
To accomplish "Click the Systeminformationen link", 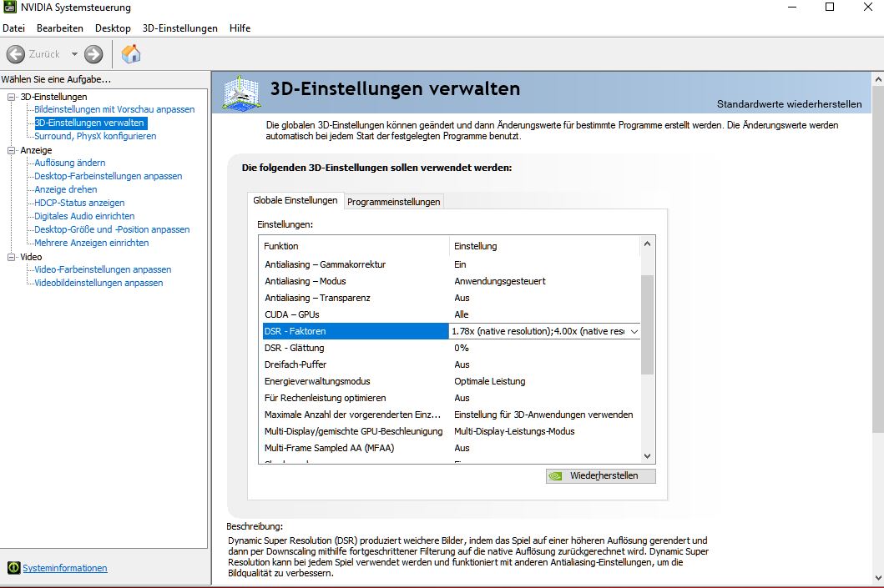I will coord(65,568).
